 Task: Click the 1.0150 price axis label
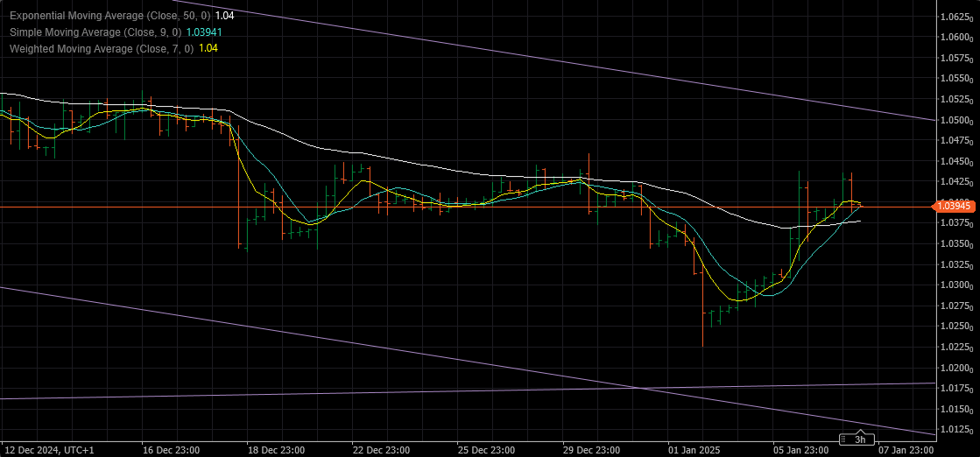pos(957,409)
